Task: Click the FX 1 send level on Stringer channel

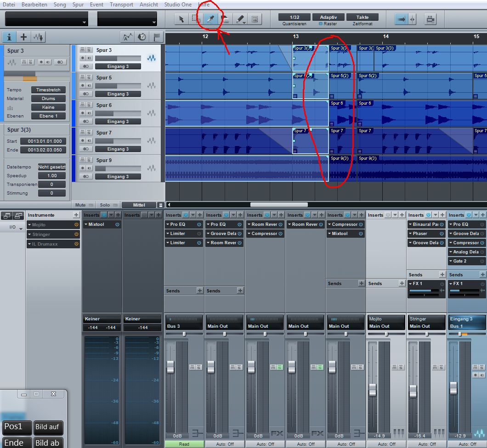Action: point(424,291)
